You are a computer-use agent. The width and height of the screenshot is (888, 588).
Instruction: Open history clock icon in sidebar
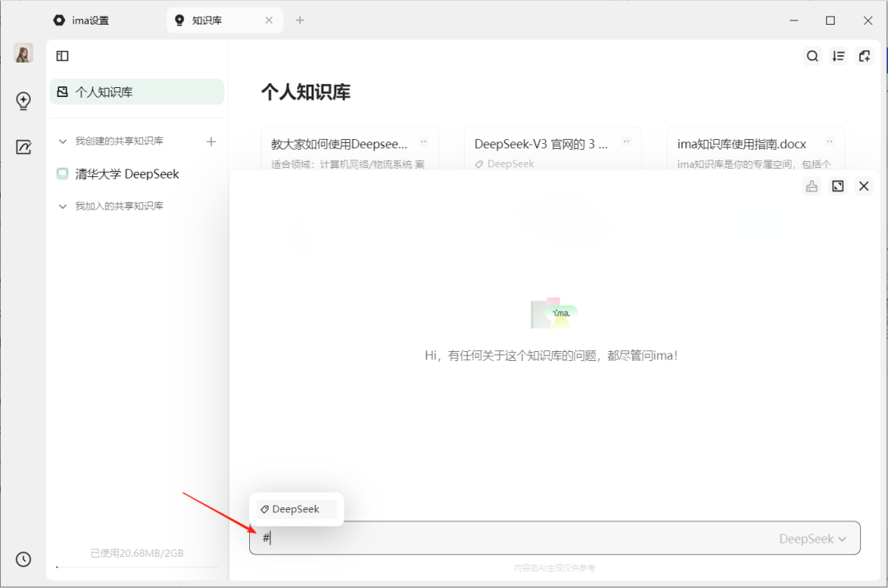tap(23, 559)
